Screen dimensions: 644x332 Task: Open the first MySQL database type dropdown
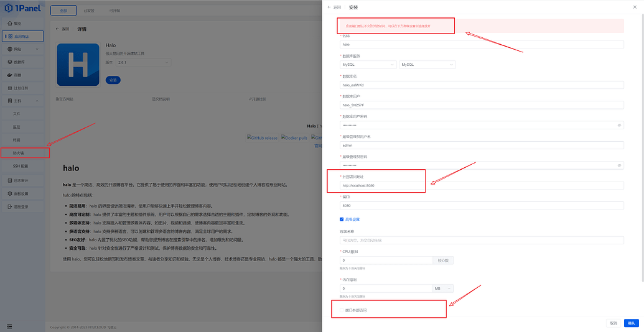(368, 65)
